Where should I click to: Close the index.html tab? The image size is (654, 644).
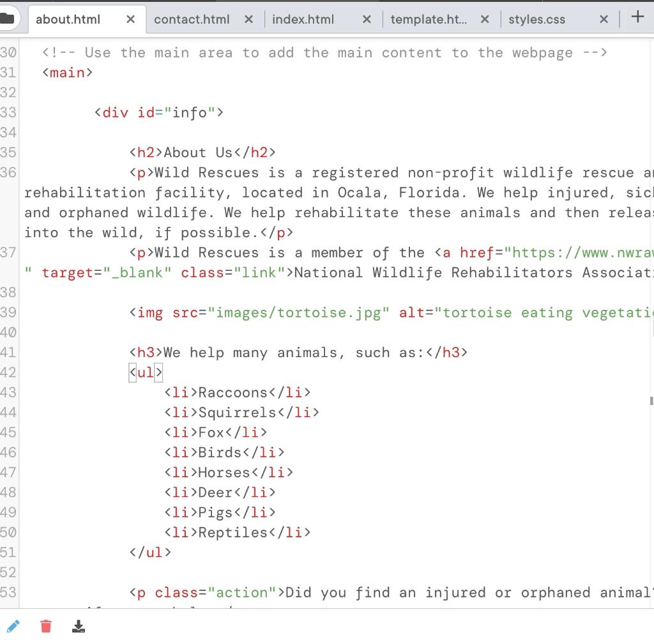(367, 19)
